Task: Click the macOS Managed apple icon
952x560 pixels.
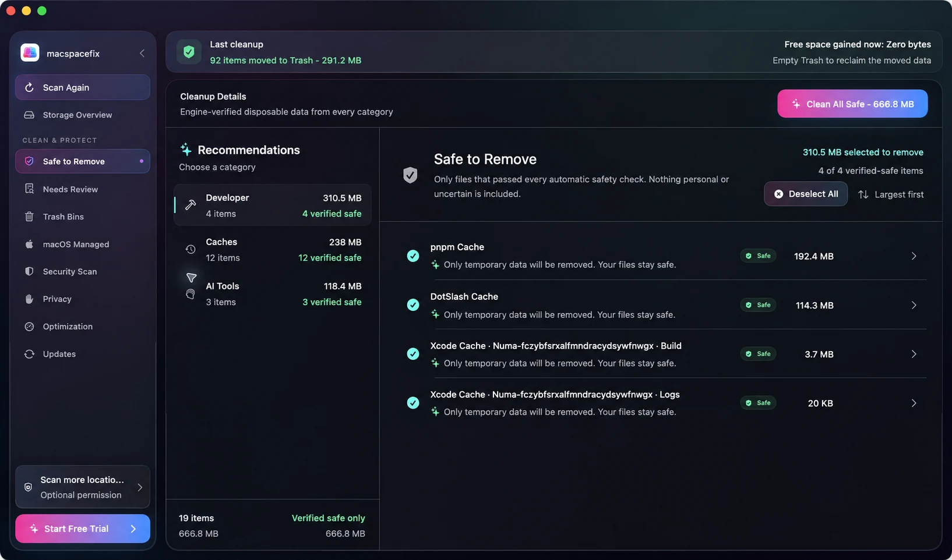Action: pyautogui.click(x=29, y=244)
